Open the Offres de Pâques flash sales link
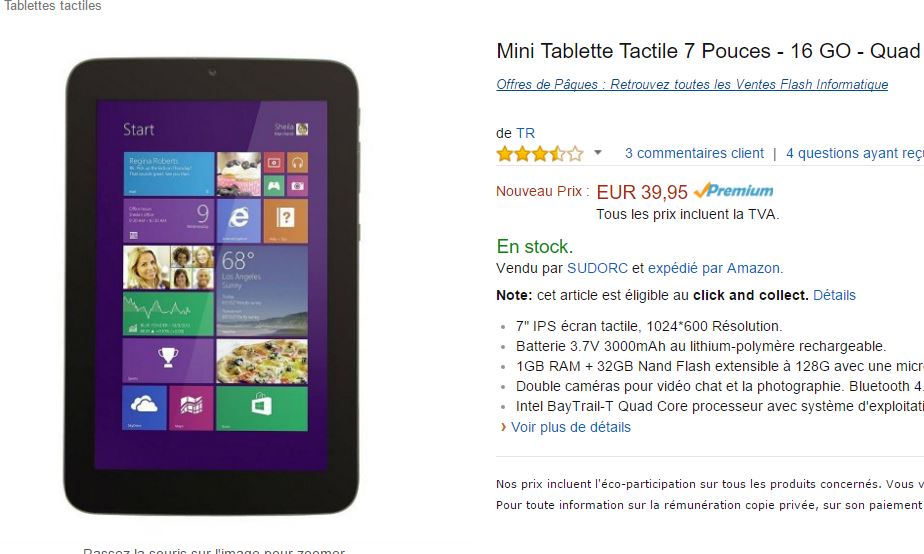The width and height of the screenshot is (924, 554). pyautogui.click(x=692, y=84)
